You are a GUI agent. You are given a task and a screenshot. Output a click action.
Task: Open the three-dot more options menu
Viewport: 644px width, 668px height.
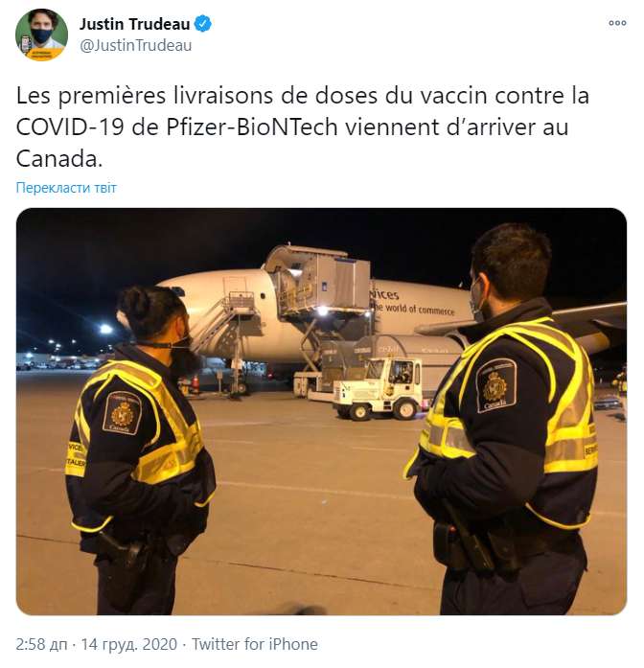coord(617,23)
